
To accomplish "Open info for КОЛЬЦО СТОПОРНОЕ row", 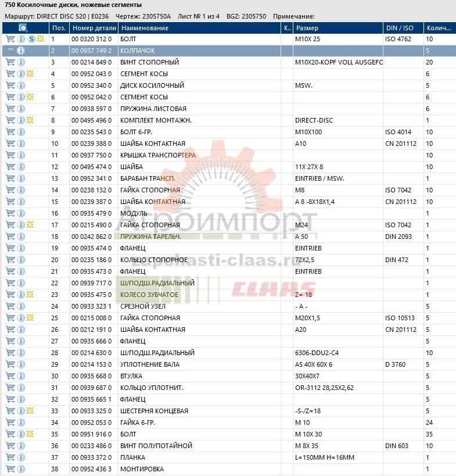I will (x=21, y=260).
